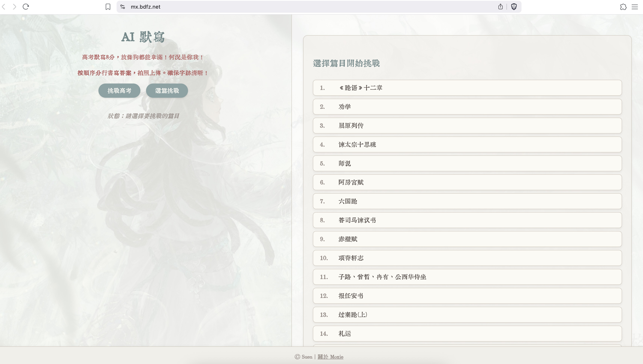Select 过秦论(上) from the list

coord(467,315)
